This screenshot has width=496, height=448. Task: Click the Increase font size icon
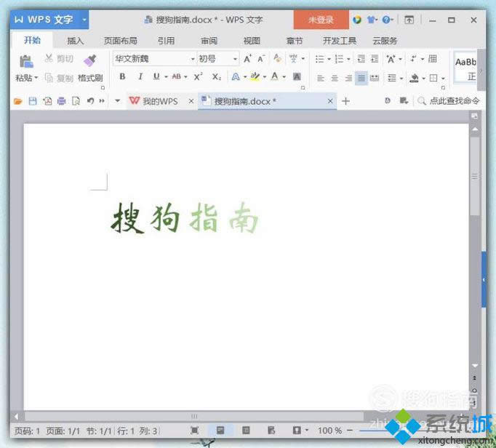point(248,59)
